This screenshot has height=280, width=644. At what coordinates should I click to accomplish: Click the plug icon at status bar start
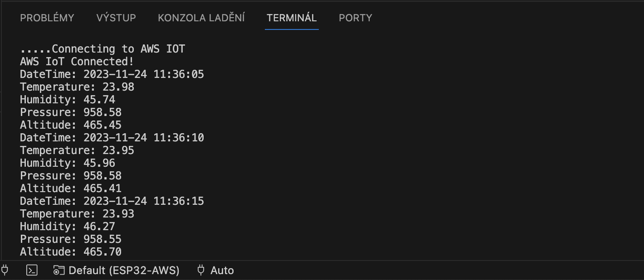coord(5,270)
